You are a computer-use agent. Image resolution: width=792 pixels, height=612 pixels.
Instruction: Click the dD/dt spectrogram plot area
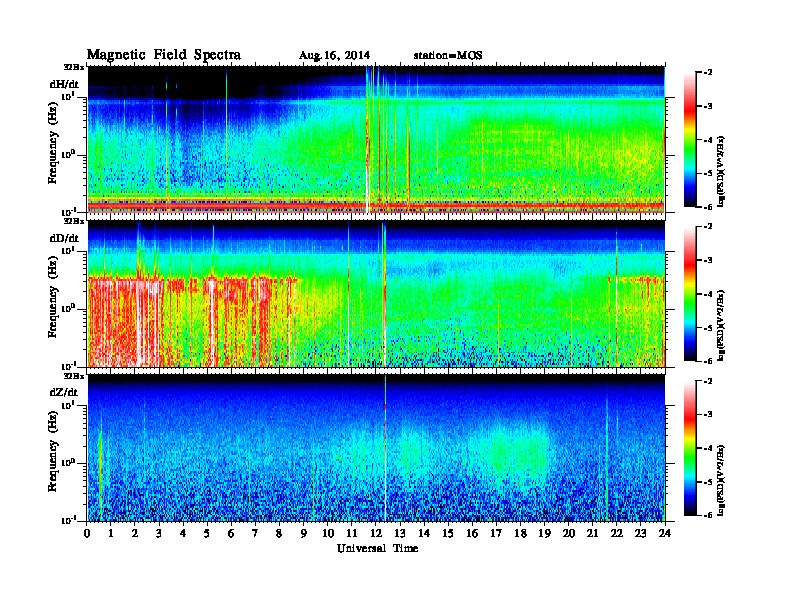[x=376, y=293]
